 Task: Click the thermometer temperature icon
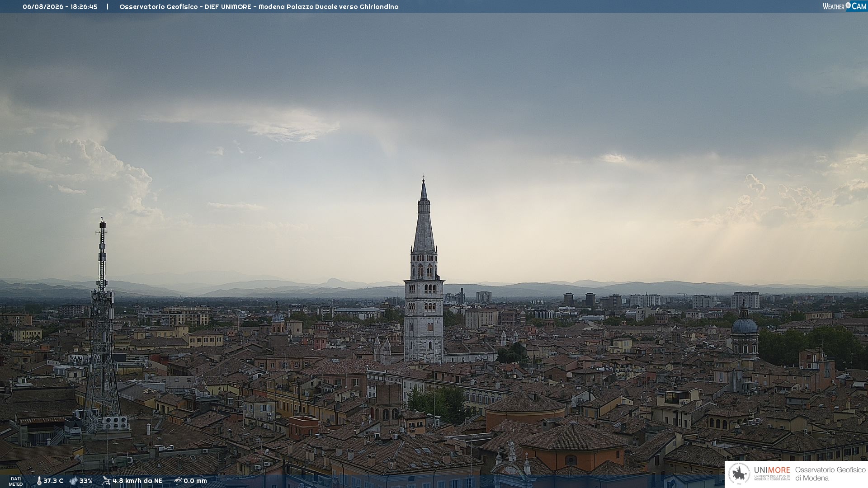pyautogui.click(x=39, y=481)
